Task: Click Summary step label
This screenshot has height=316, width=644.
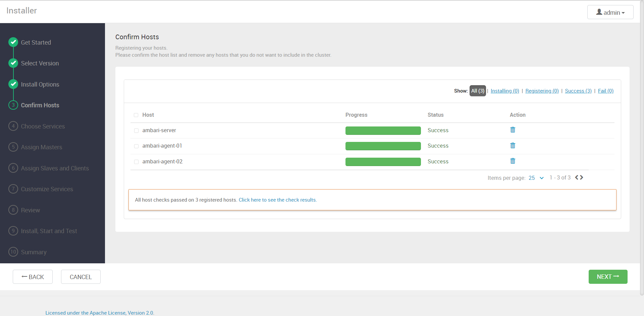Action: tap(34, 252)
